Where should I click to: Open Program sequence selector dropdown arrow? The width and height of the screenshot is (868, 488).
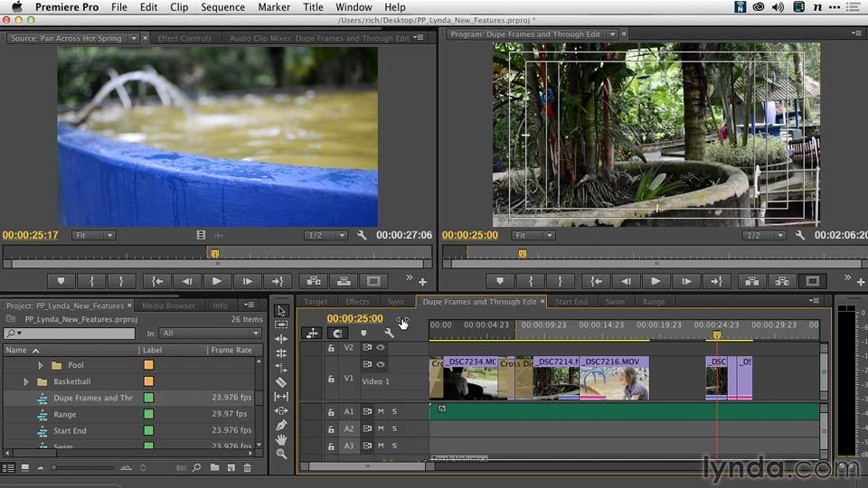coord(612,34)
